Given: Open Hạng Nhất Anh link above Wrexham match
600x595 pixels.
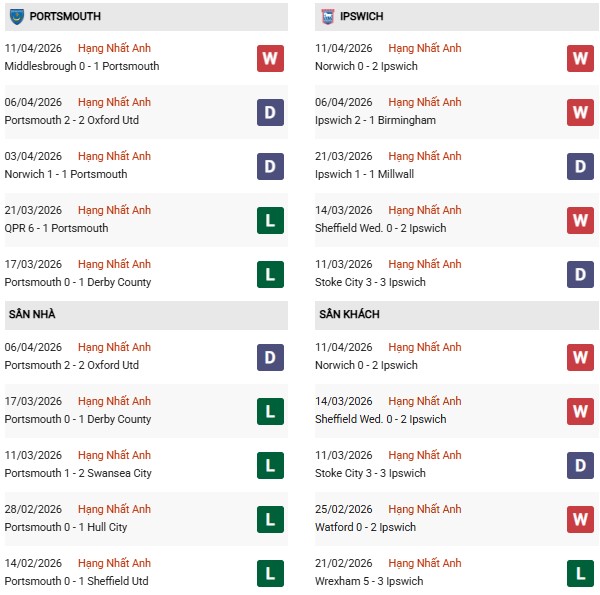Looking at the screenshot, I should (425, 563).
